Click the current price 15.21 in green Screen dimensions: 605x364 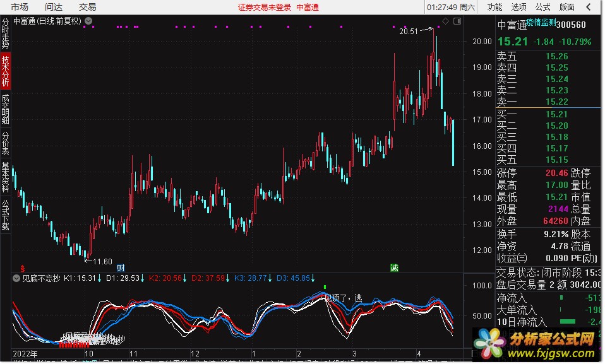(512, 42)
